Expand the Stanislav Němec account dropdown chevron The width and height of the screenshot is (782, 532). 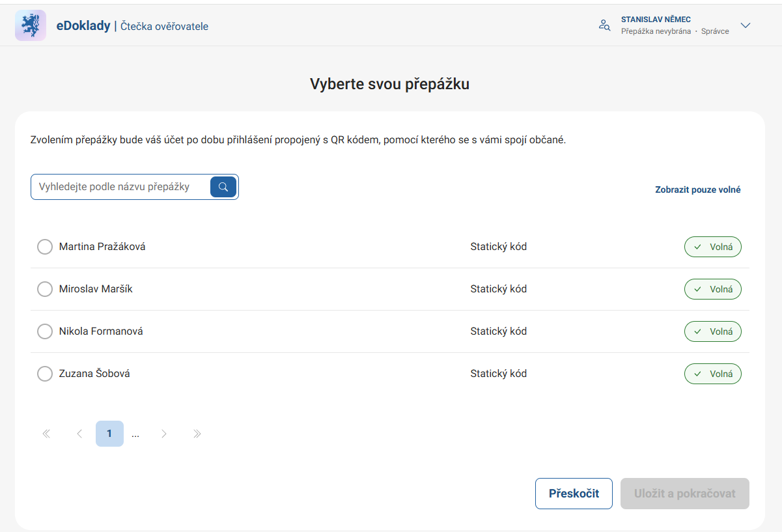(746, 25)
